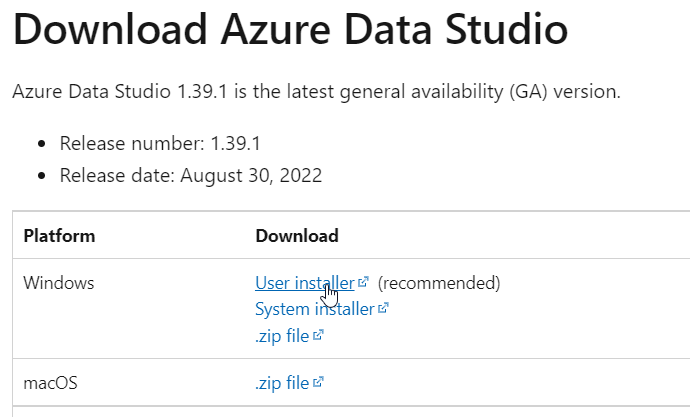Image resolution: width=690 pixels, height=417 pixels.
Task: Select the macOS platform cell
Action: (51, 382)
